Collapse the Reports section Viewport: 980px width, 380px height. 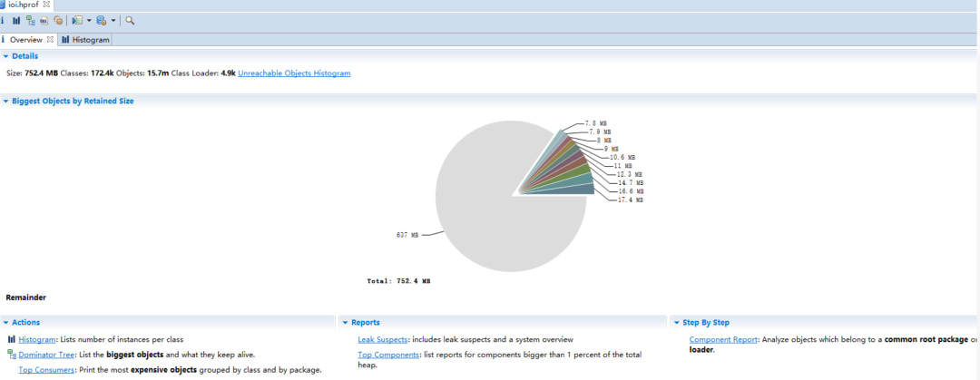tap(345, 323)
